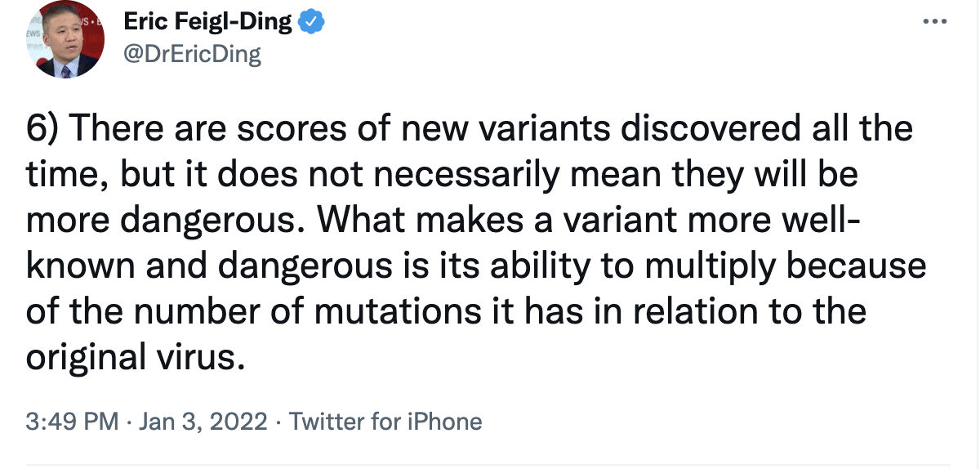Click the 3:49 PM timestamp

73,422
